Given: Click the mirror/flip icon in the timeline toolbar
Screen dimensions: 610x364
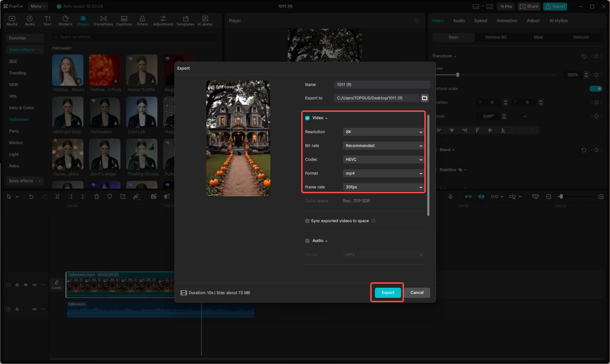Looking at the screenshot, I should [136, 197].
